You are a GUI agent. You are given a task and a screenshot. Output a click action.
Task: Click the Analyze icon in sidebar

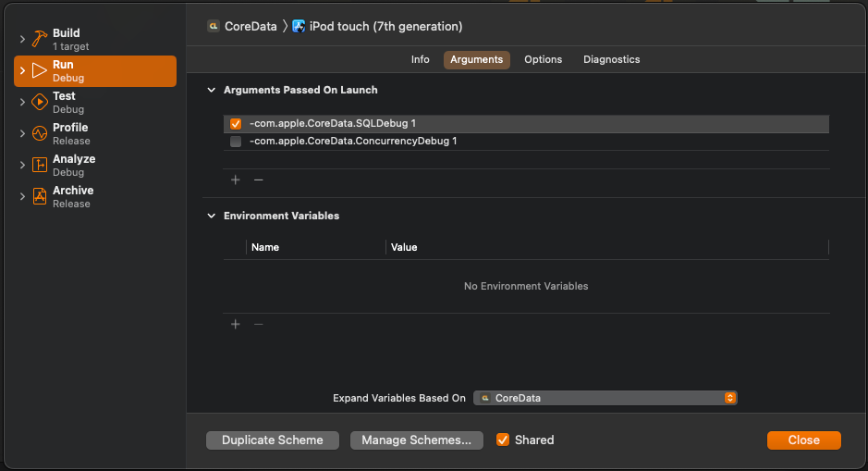click(40, 165)
